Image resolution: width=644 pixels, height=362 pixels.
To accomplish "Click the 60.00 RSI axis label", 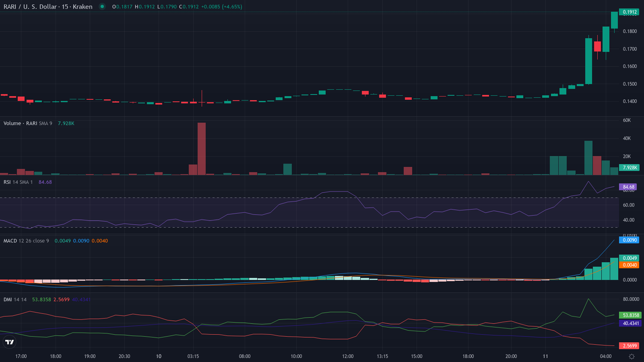I will pos(628,205).
